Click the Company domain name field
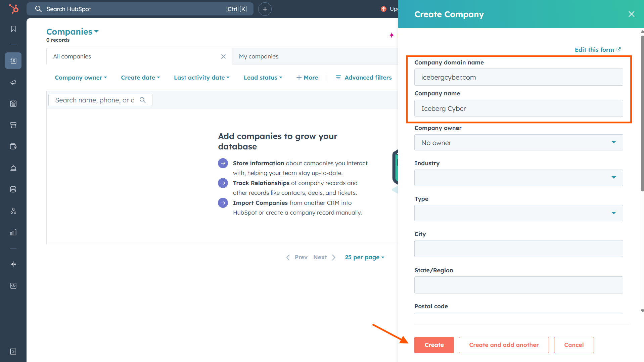The image size is (644, 362). pos(518,77)
